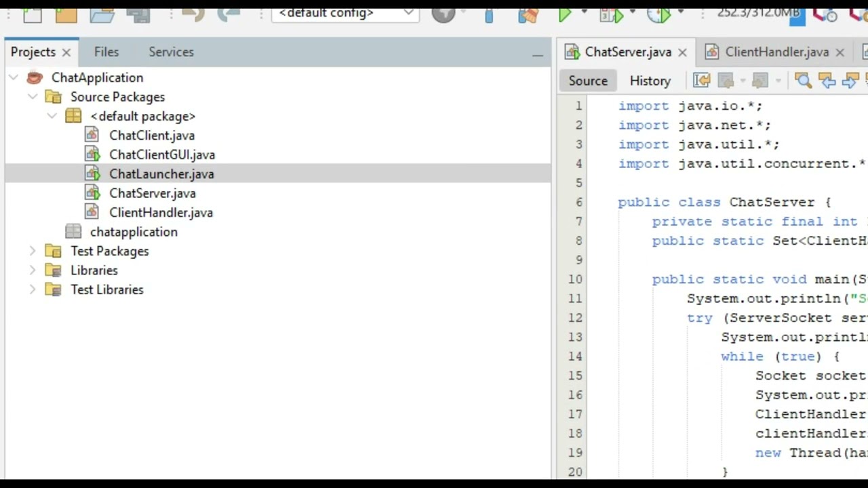Expand the Libraries node
868x488 pixels.
coord(33,270)
